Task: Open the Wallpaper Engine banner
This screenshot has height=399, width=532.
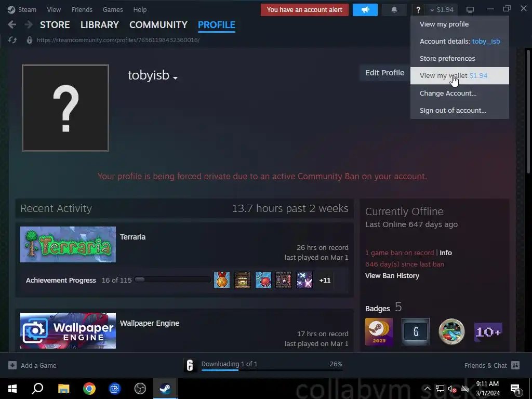Action: point(68,330)
